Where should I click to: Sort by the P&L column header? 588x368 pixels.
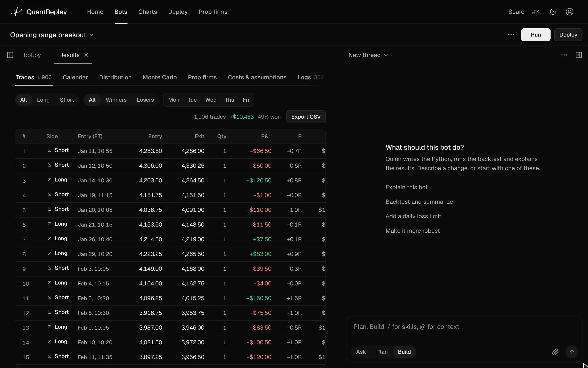pos(266,136)
